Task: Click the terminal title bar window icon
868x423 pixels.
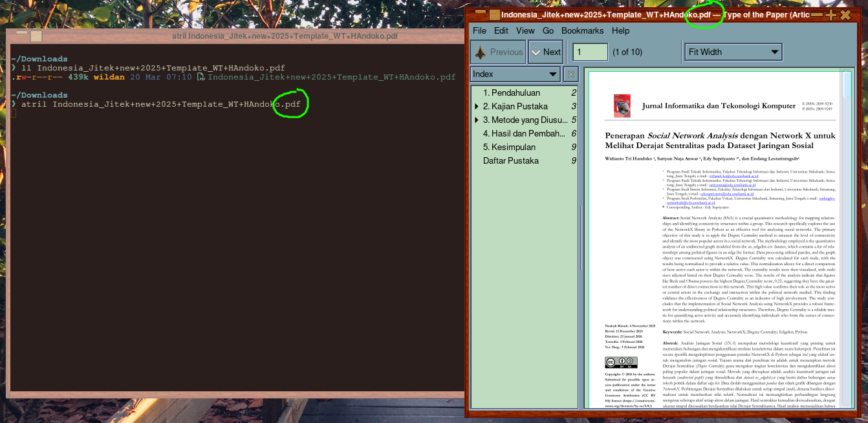Action: 36,36
